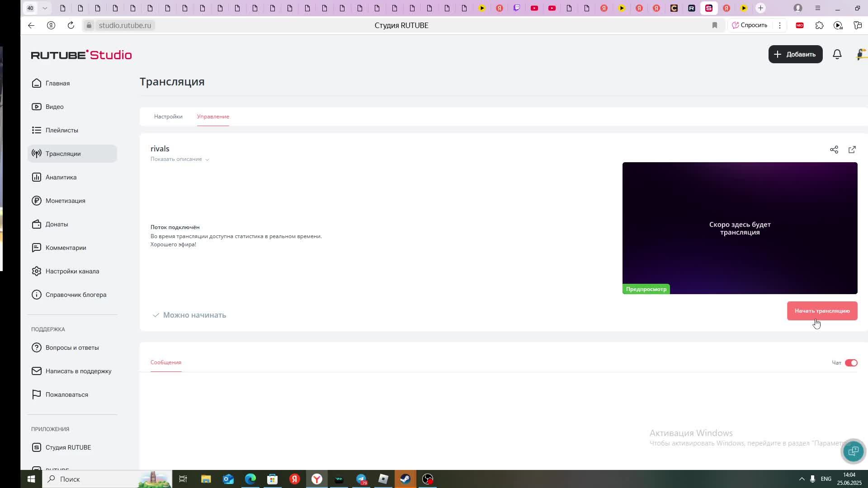Open the three-dot menu beside Спросить
Screen dimensions: 868x488
pyautogui.click(x=780, y=25)
